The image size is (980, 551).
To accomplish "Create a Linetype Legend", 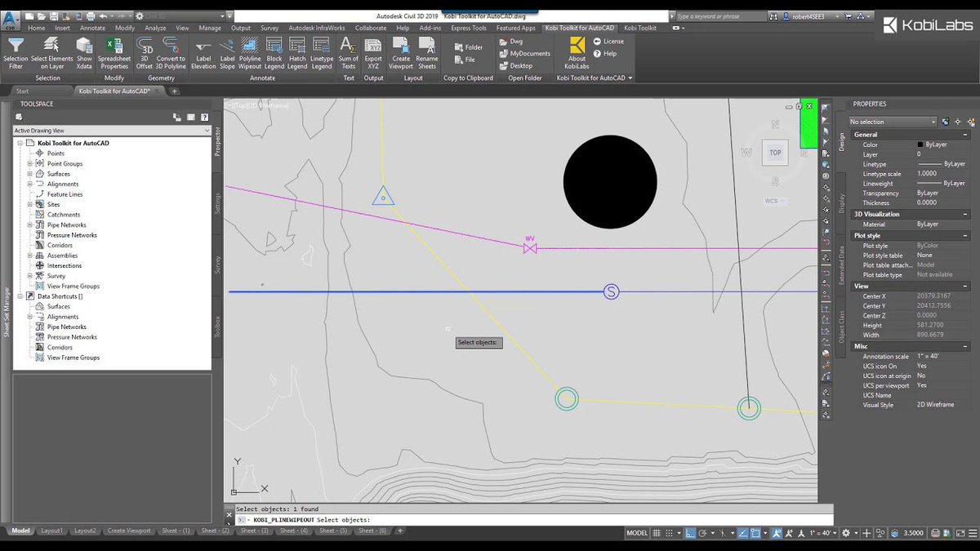I will pos(322,53).
